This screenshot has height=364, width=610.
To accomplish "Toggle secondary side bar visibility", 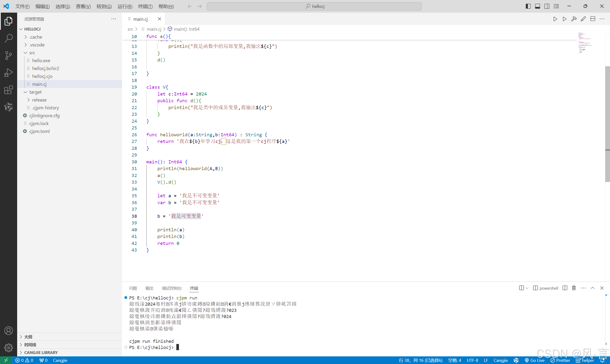I will 547,6.
